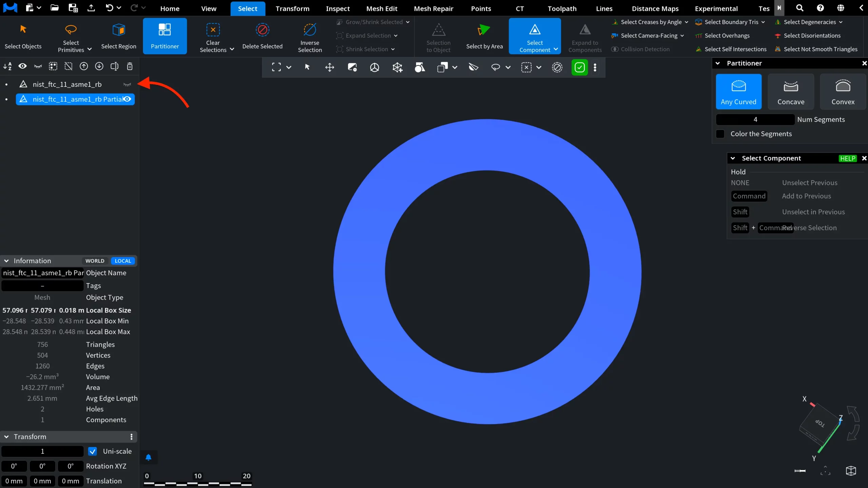Open the Distance Maps tab
The image size is (868, 488).
pos(655,8)
